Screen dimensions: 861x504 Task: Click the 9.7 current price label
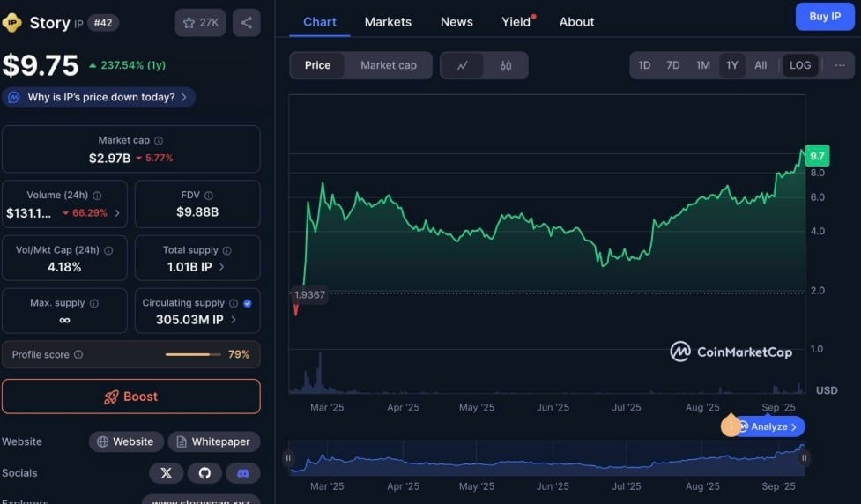[x=817, y=156]
